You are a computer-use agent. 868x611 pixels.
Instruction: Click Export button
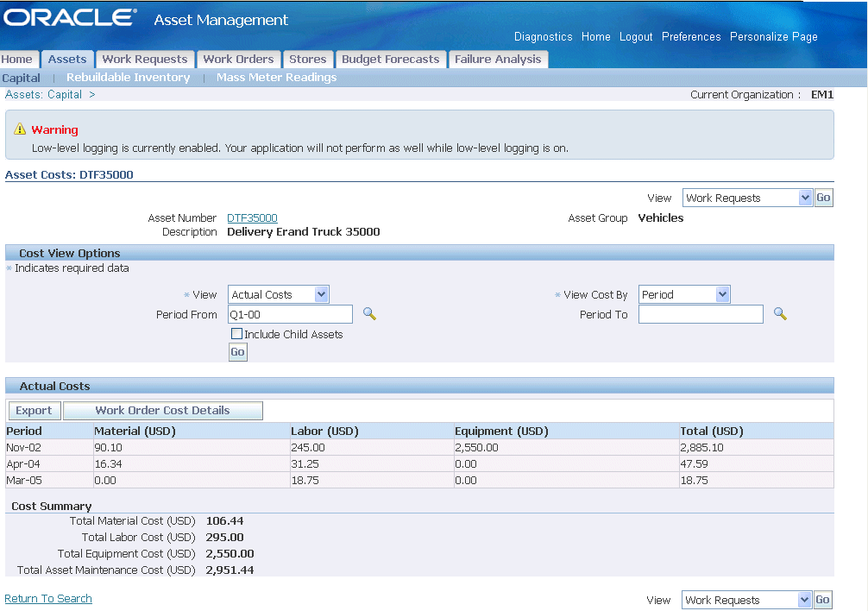point(34,411)
